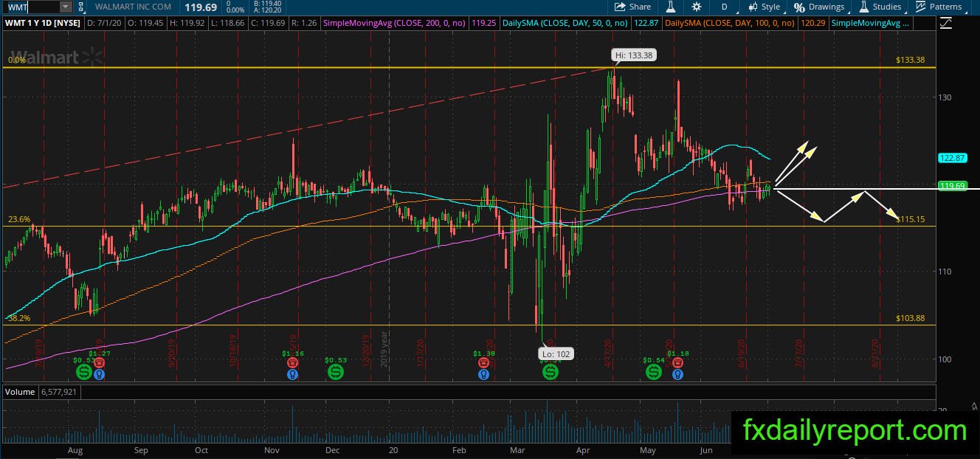Open the D timeframe selector
980x459 pixels.
tap(724, 7)
